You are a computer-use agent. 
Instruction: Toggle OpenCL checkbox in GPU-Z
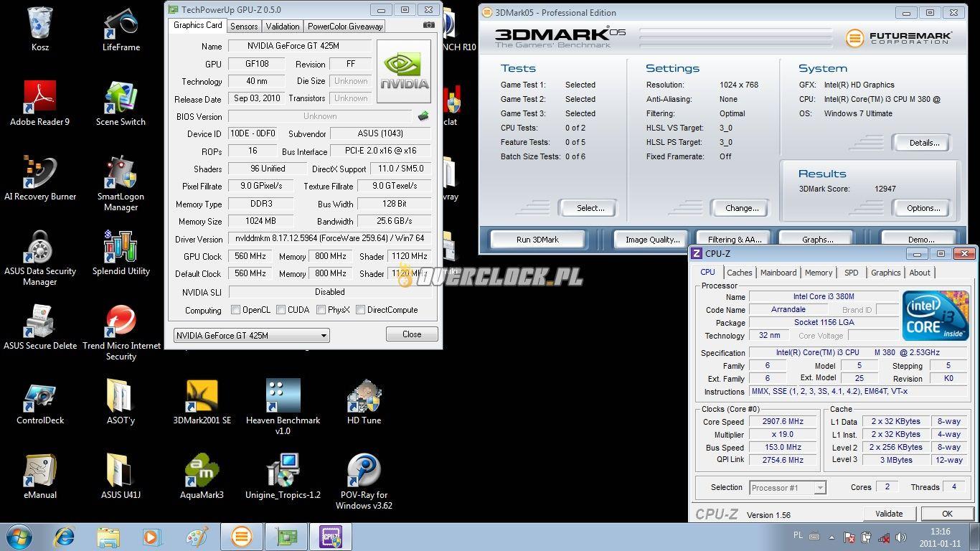pos(235,310)
